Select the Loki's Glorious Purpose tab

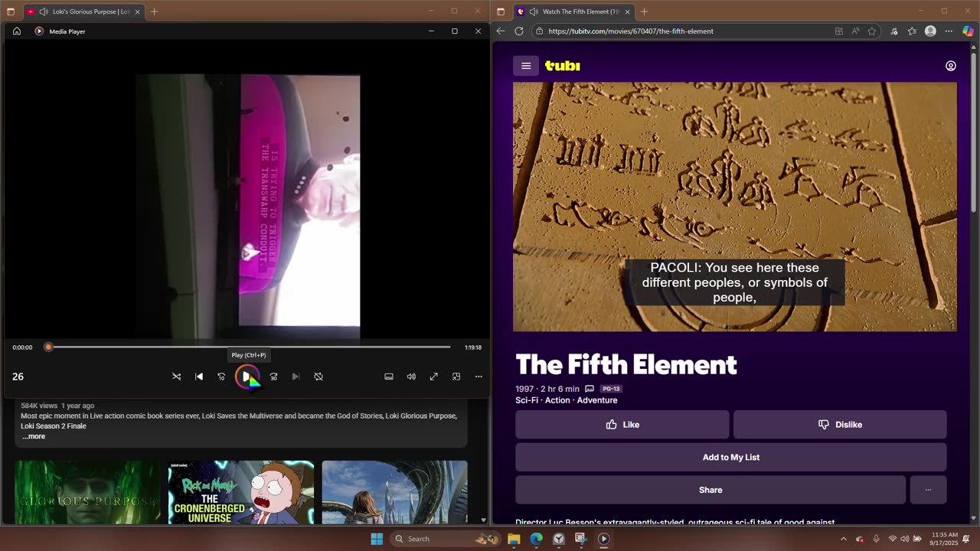pyautogui.click(x=84, y=11)
